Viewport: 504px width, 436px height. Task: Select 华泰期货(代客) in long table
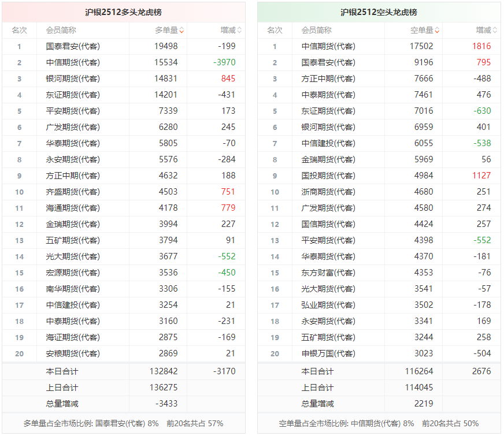point(73,144)
